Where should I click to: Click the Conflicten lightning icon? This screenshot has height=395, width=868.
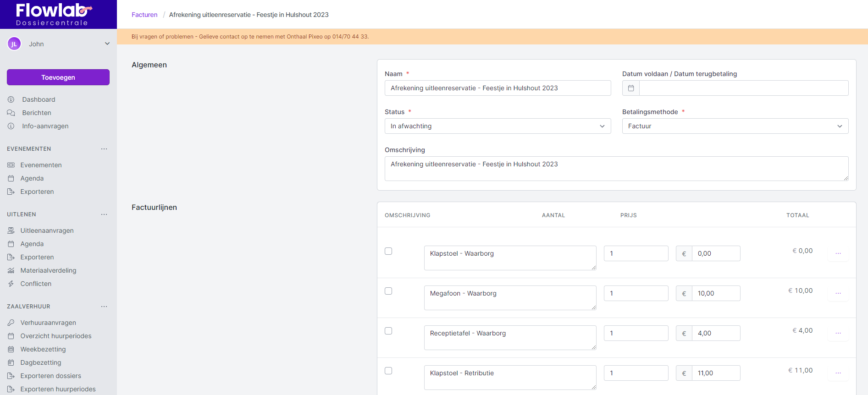[x=11, y=284]
